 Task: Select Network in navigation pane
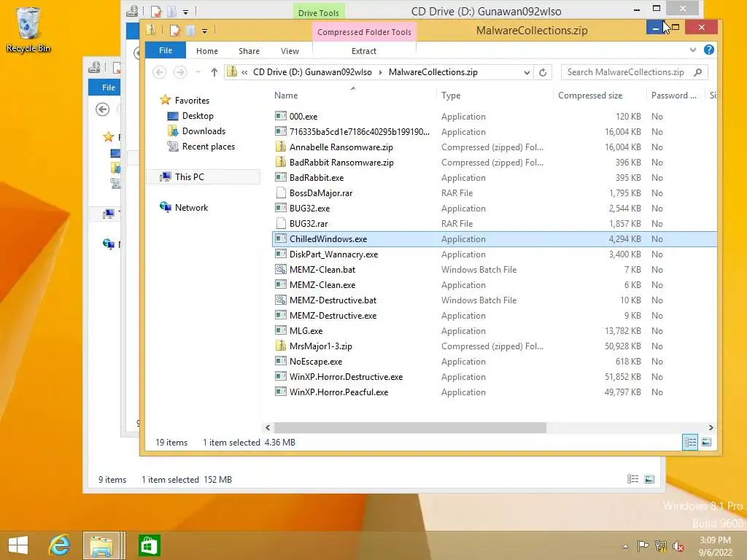[191, 208]
